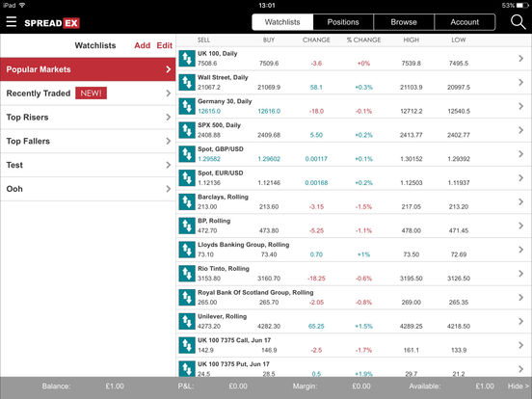
Task: Tap the search magnifier icon
Action: (518, 22)
